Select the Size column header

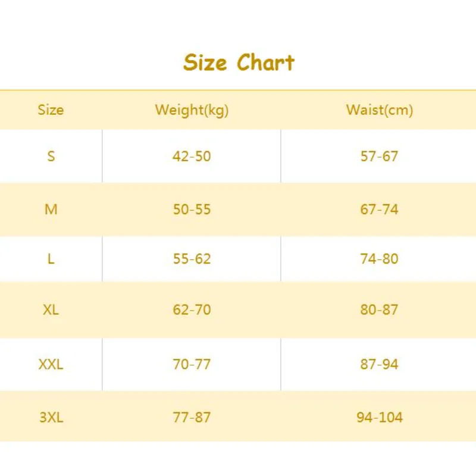tap(51, 110)
